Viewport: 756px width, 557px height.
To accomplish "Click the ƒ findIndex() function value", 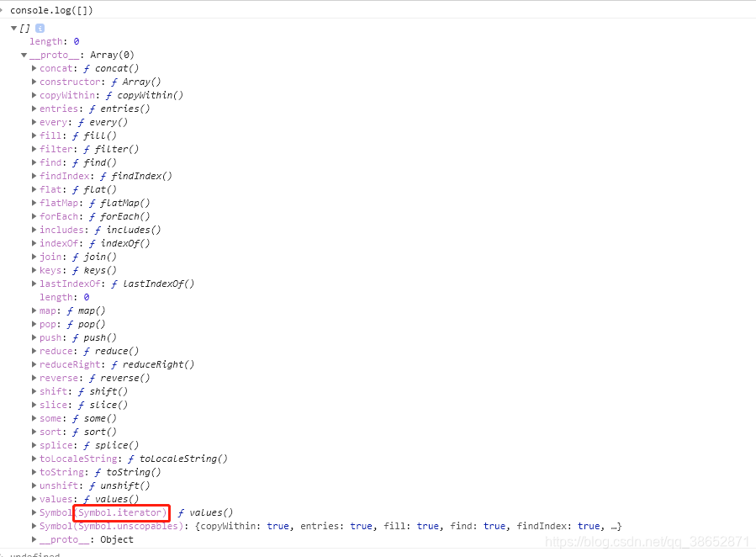I will click(x=136, y=176).
